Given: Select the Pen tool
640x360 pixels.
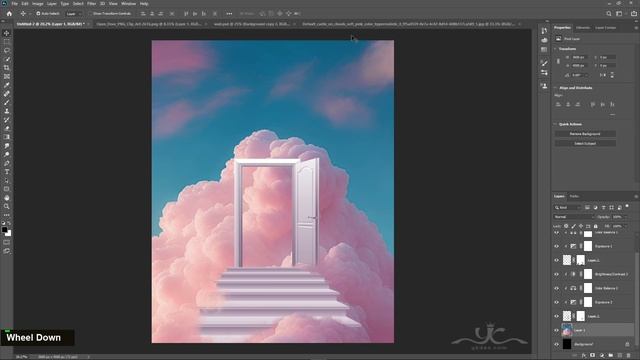Looking at the screenshot, I should tap(7, 163).
